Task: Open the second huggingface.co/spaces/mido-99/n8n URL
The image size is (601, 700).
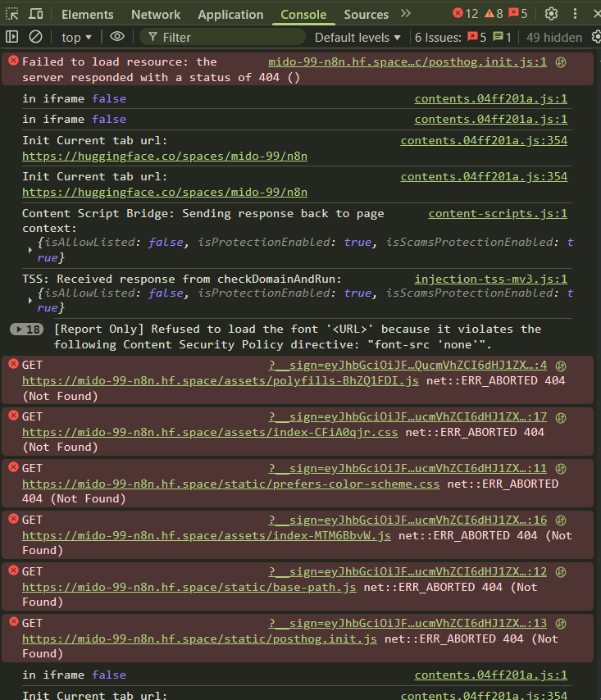Action: point(165,193)
